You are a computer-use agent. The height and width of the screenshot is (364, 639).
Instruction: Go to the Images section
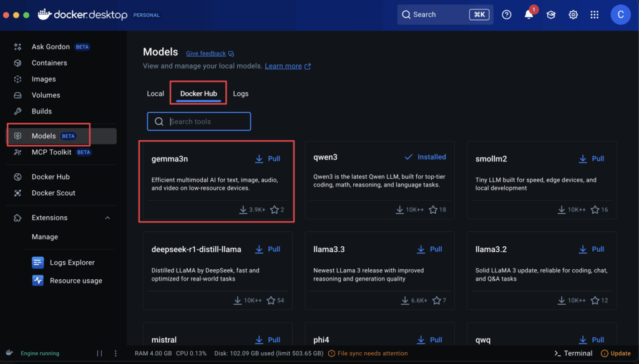[44, 79]
